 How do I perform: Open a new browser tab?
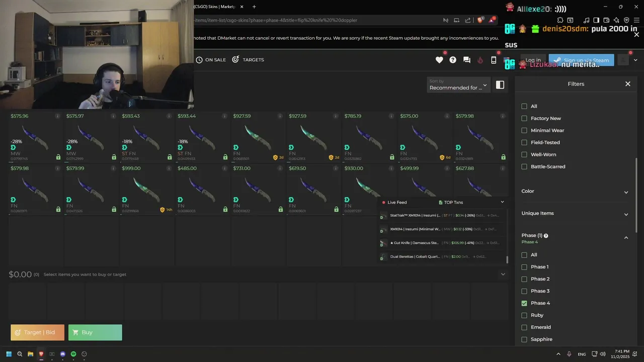(x=254, y=7)
